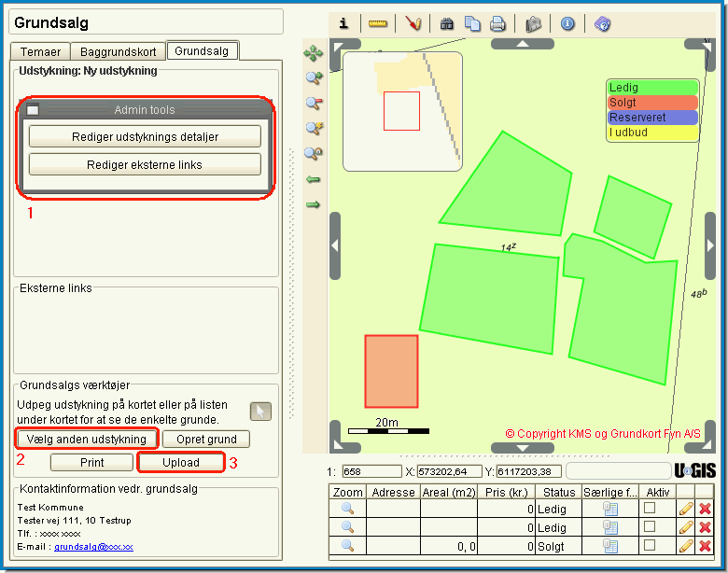Click the green Ledig legend swatch
The width and height of the screenshot is (728, 573).
click(652, 88)
